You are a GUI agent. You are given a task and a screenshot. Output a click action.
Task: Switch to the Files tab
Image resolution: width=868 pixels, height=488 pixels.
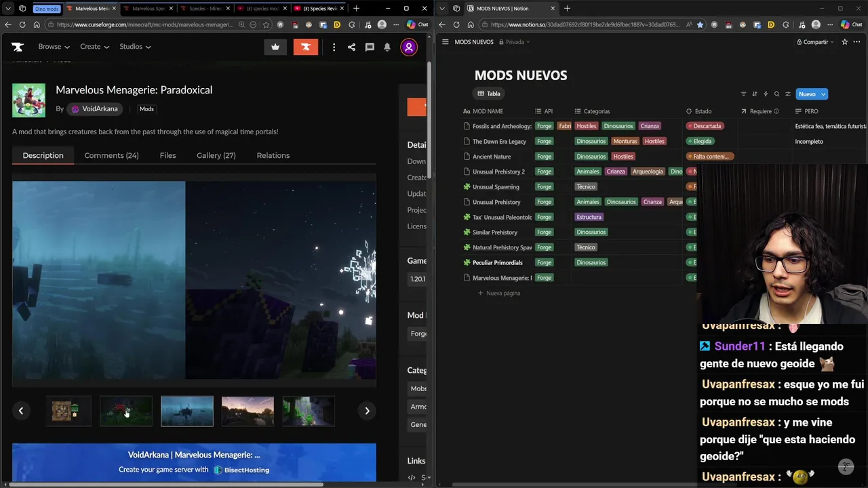(167, 155)
